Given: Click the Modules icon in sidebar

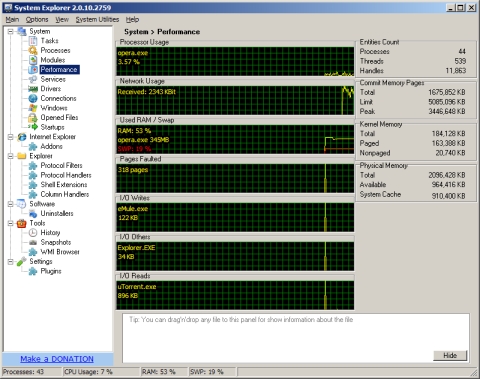Looking at the screenshot, I should pyautogui.click(x=33, y=60).
